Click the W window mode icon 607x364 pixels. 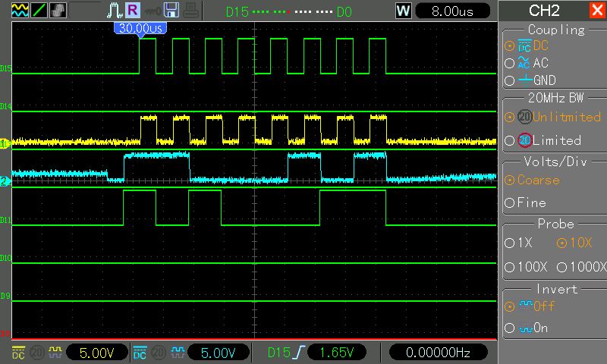tap(404, 11)
